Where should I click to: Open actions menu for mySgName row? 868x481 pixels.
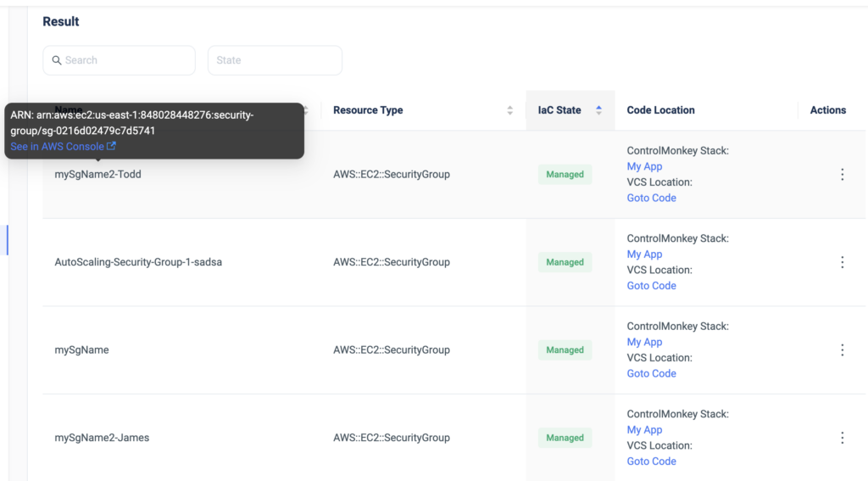(842, 350)
